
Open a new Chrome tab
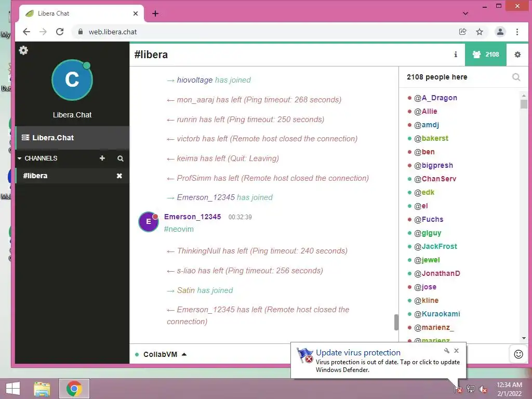coord(155,14)
